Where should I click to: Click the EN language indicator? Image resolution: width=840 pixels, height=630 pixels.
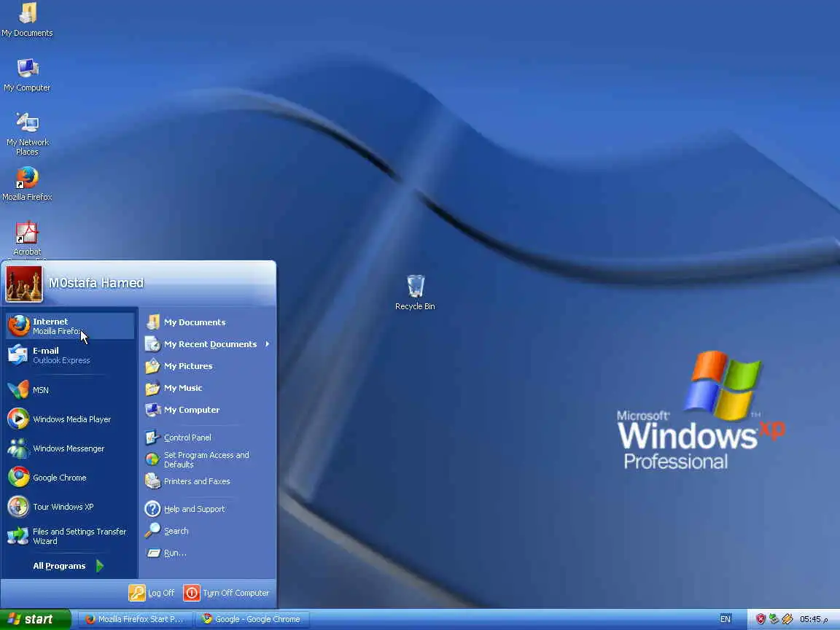[726, 619]
